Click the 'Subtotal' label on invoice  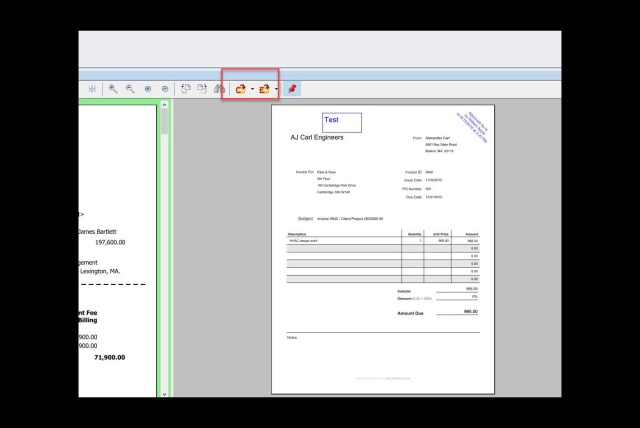tap(404, 291)
